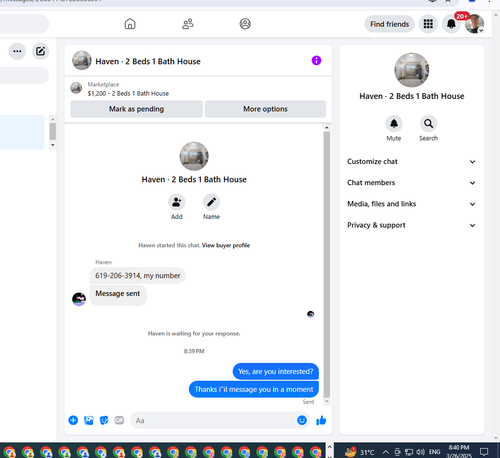Expand Customize chat section
500x458 pixels.
coord(411,162)
